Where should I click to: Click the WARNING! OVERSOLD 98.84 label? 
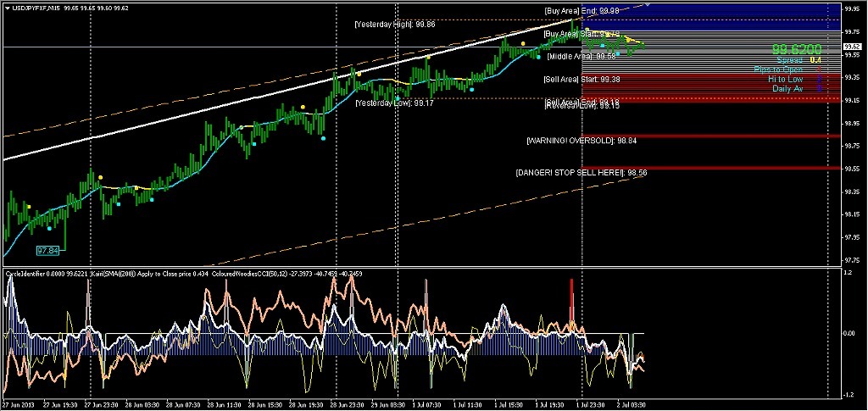pyautogui.click(x=581, y=141)
